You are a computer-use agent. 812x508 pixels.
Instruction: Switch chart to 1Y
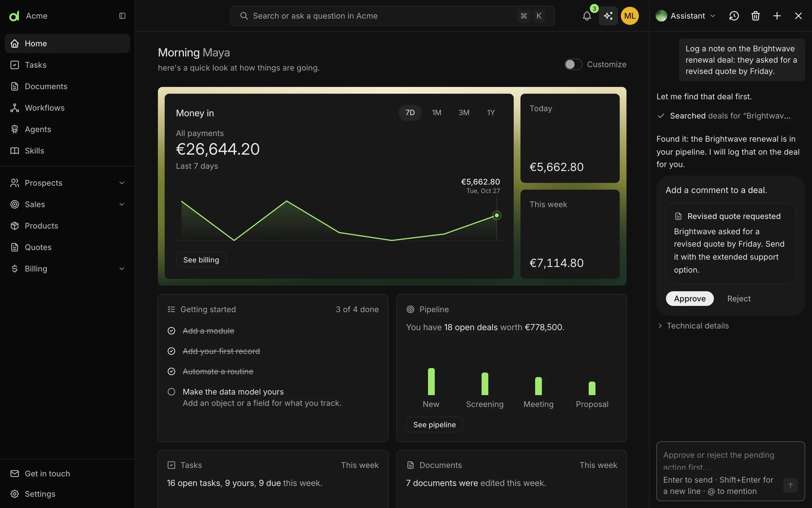[491, 113]
